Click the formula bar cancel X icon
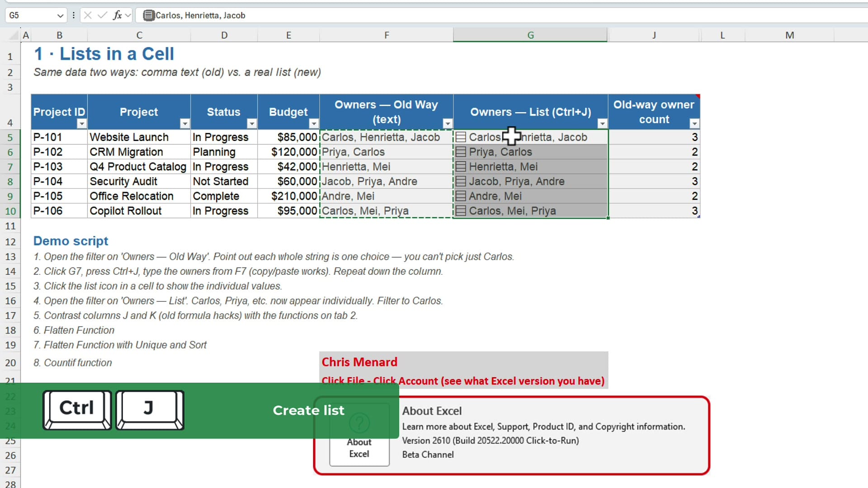 click(x=88, y=15)
